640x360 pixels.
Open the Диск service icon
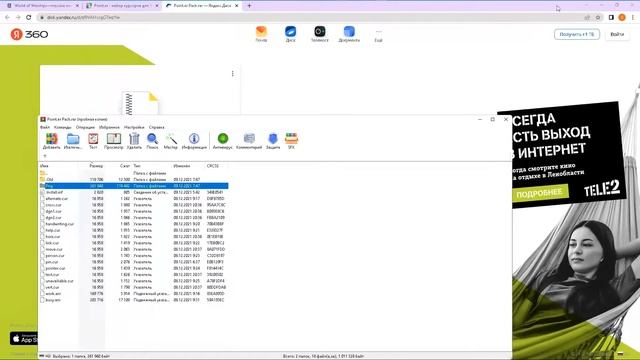[291, 34]
